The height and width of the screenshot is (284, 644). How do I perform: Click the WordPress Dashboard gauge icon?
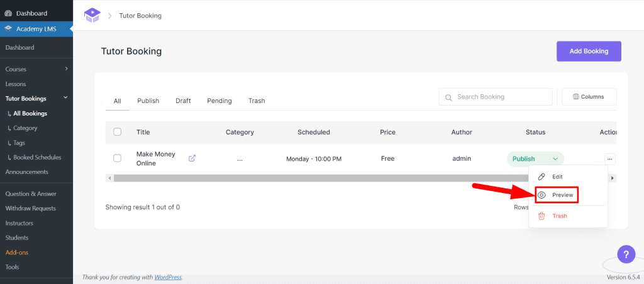8,14
